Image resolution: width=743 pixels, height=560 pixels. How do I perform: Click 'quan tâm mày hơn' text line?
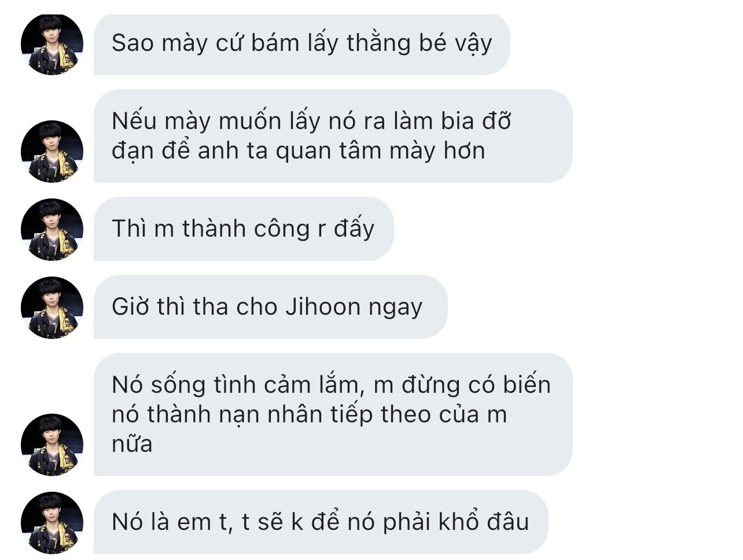point(380,151)
